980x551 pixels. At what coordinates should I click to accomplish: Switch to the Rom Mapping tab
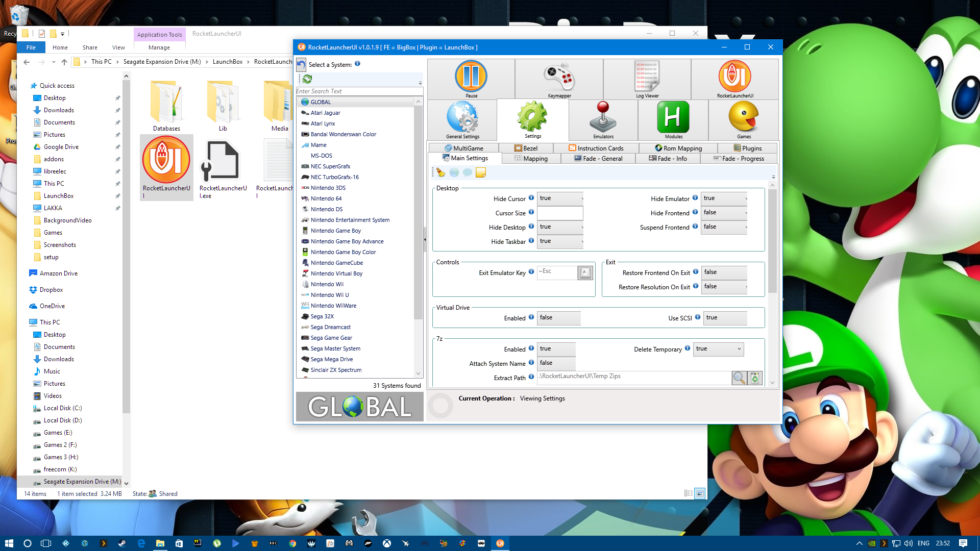pos(678,148)
